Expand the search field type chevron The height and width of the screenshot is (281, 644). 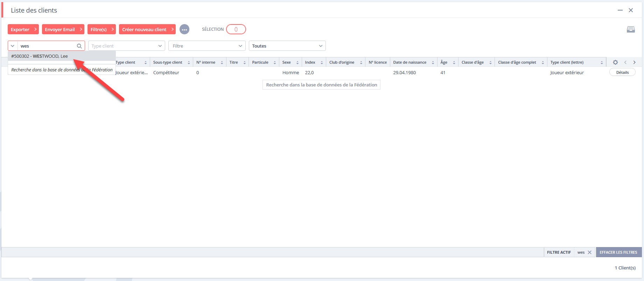(x=13, y=46)
